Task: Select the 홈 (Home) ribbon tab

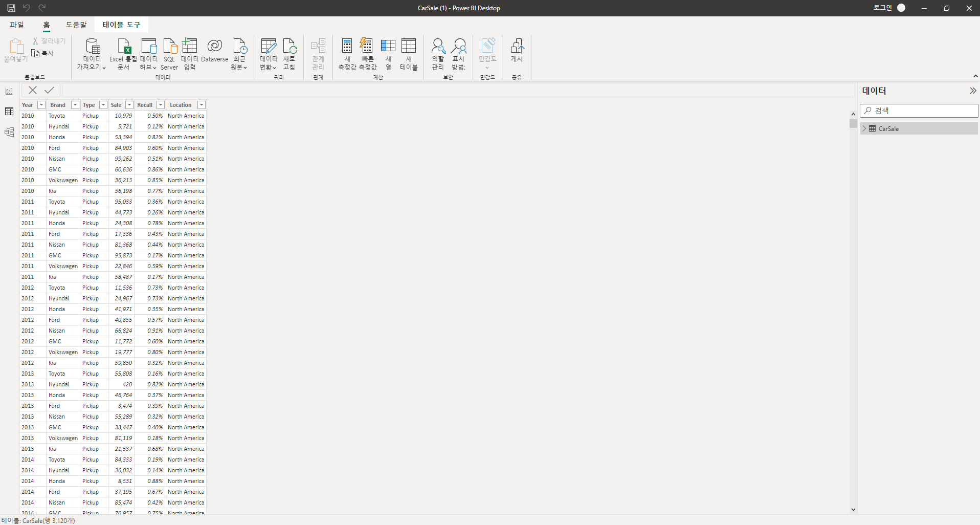Action: 47,25
